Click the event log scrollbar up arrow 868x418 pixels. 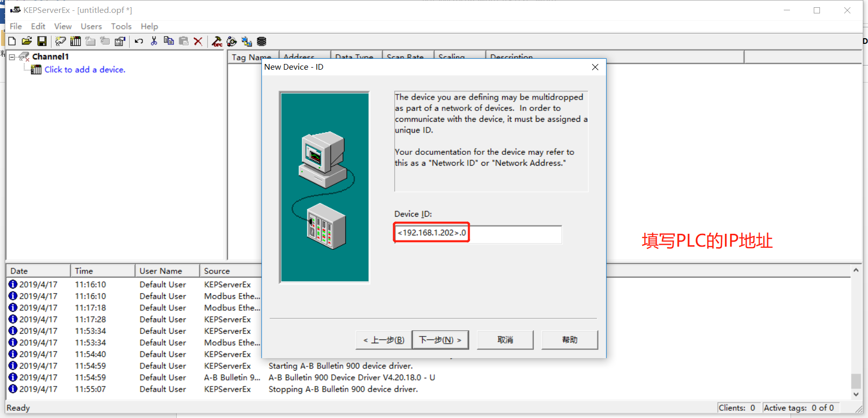click(x=856, y=270)
